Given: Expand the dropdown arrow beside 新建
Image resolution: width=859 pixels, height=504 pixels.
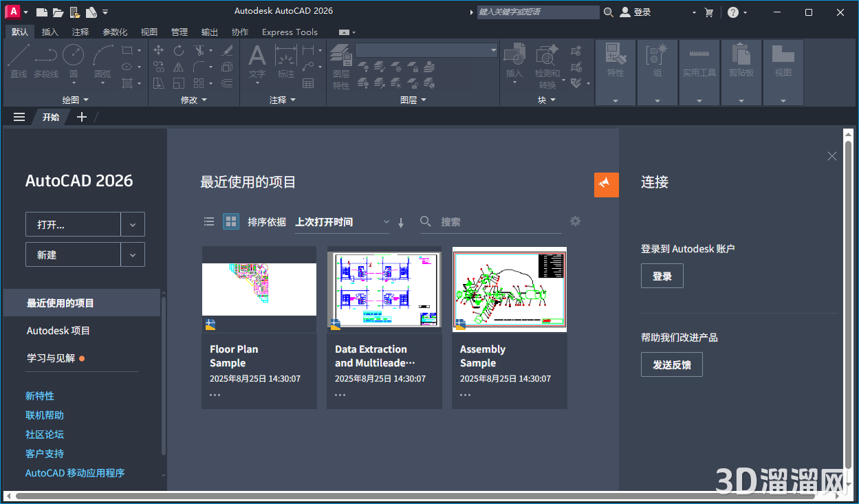Looking at the screenshot, I should pyautogui.click(x=133, y=254).
